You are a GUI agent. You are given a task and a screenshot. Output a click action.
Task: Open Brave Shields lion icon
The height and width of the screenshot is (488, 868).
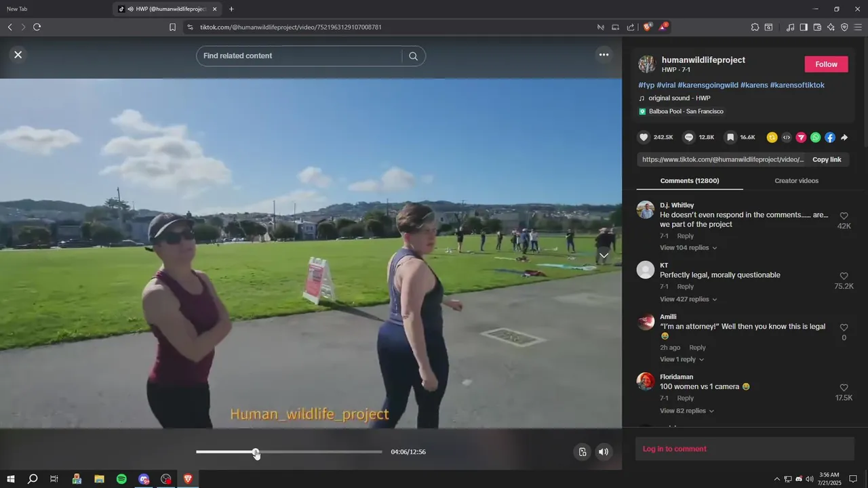(647, 27)
